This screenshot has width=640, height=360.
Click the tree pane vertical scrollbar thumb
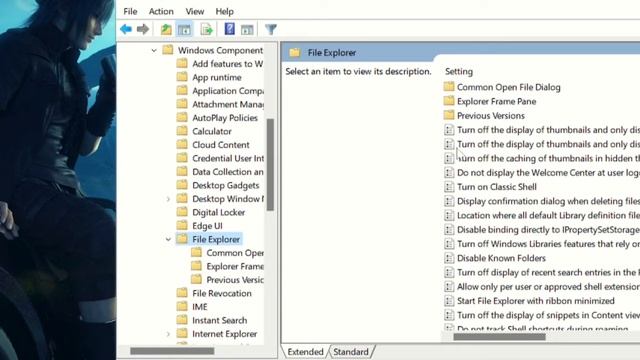point(270,164)
